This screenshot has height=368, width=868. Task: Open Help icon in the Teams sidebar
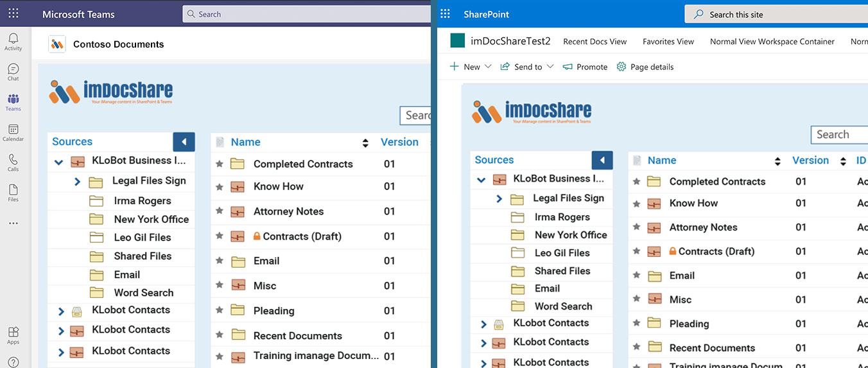(13, 362)
